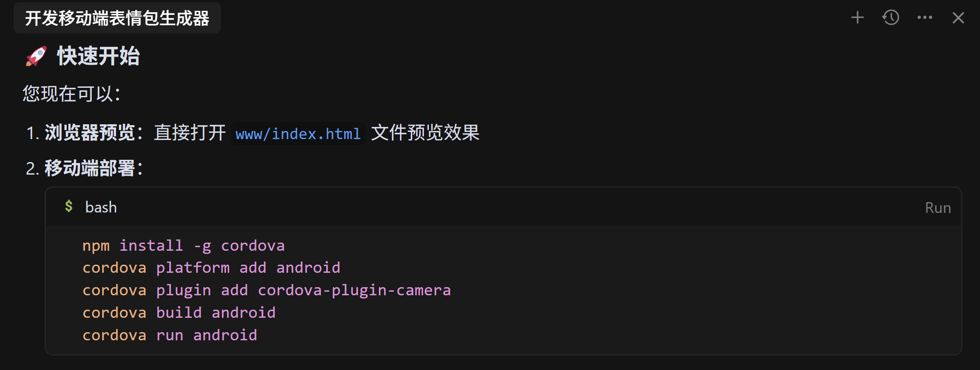Viewport: 980px width, 370px height.
Task: Click the npm install -g cordova line
Action: [184, 246]
